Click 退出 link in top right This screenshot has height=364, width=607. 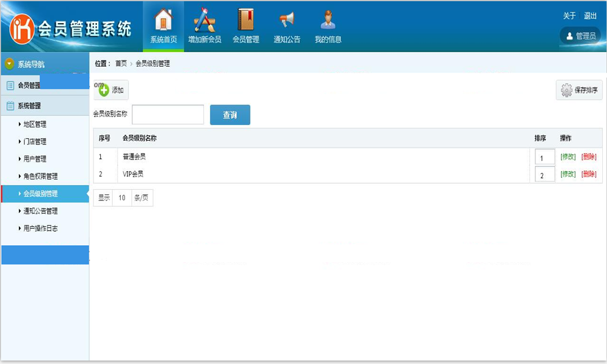coord(590,16)
